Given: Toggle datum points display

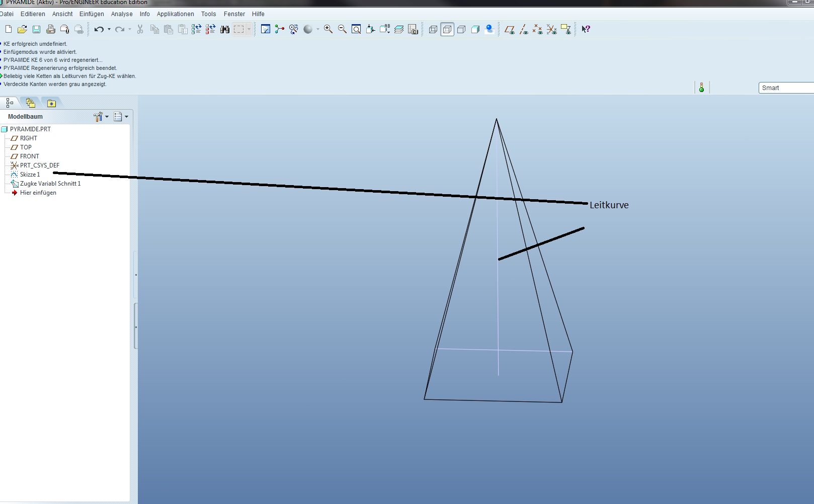Looking at the screenshot, I should pyautogui.click(x=538, y=29).
